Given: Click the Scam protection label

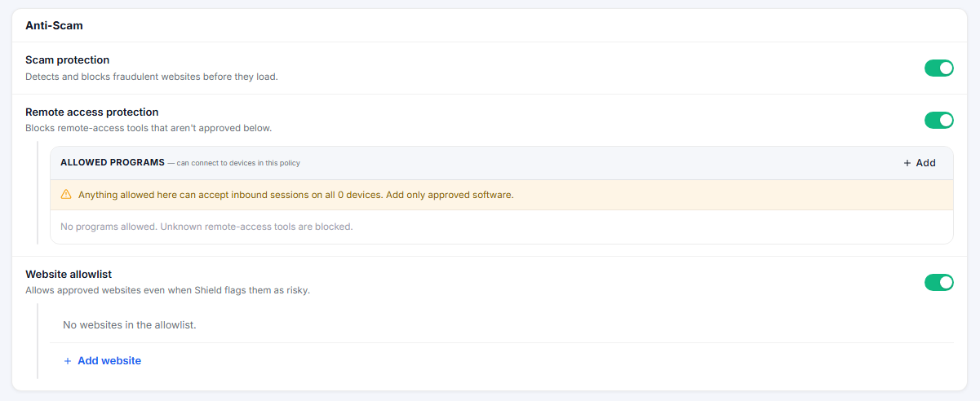Looking at the screenshot, I should coord(68,60).
